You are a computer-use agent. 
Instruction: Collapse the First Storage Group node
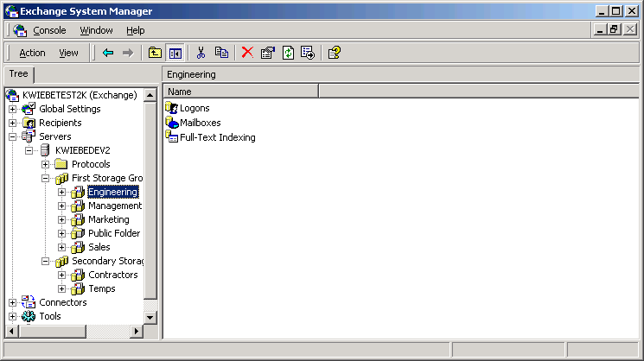click(45, 179)
